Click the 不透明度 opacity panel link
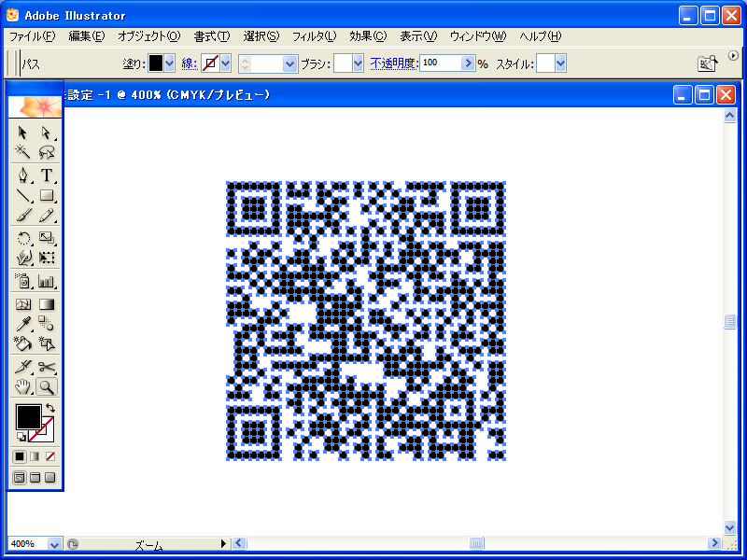 394,63
